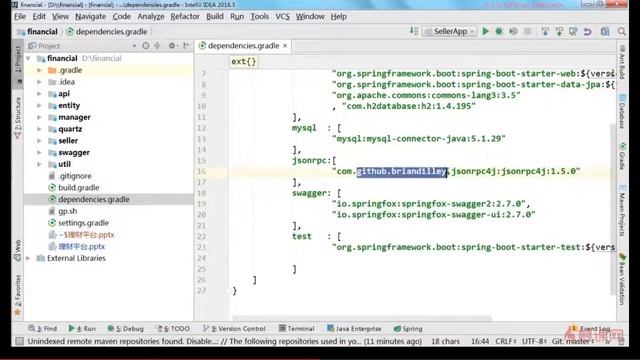Open the Build menu
This screenshot has width=640, height=360.
pyautogui.click(x=215, y=16)
